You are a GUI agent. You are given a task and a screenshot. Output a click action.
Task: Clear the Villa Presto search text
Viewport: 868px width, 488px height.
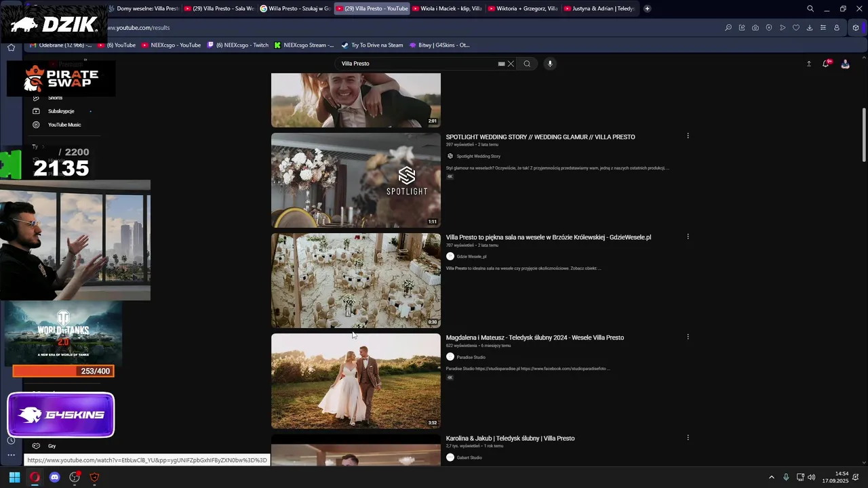point(511,64)
